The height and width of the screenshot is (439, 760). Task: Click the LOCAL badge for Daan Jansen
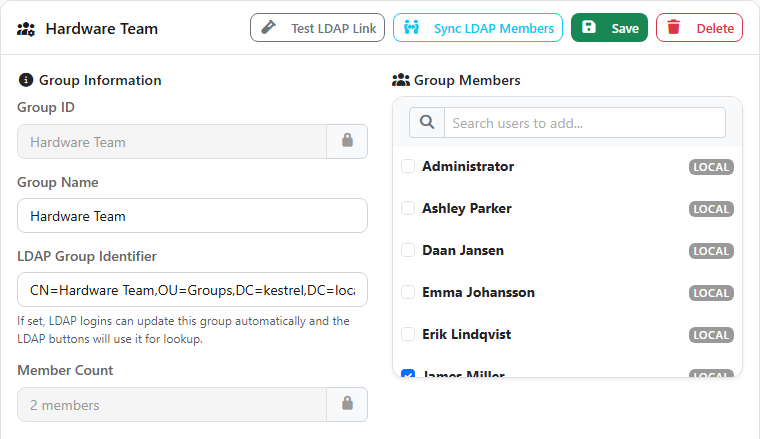click(x=711, y=251)
